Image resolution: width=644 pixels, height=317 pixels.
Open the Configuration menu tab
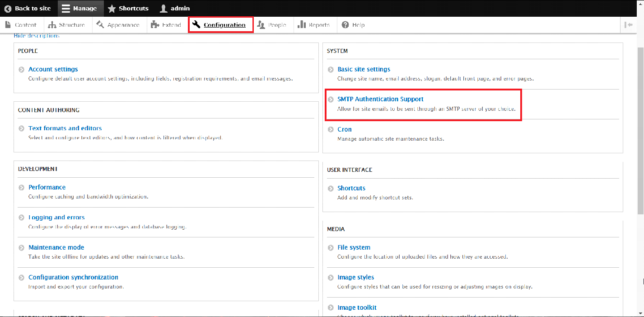tap(220, 25)
